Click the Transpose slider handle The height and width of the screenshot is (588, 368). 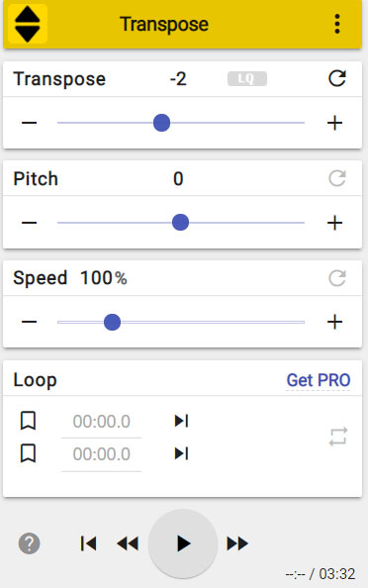[162, 123]
